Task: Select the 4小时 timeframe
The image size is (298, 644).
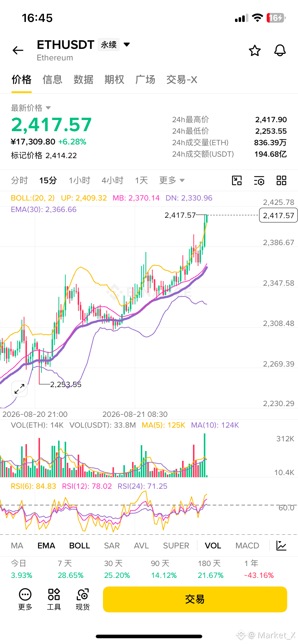Action: [x=113, y=180]
